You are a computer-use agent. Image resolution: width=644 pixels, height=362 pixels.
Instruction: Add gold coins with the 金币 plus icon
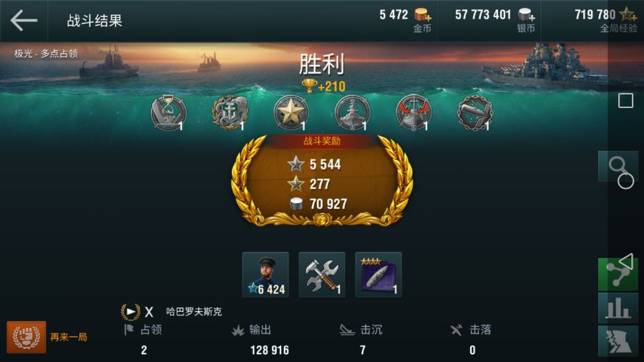[422, 15]
